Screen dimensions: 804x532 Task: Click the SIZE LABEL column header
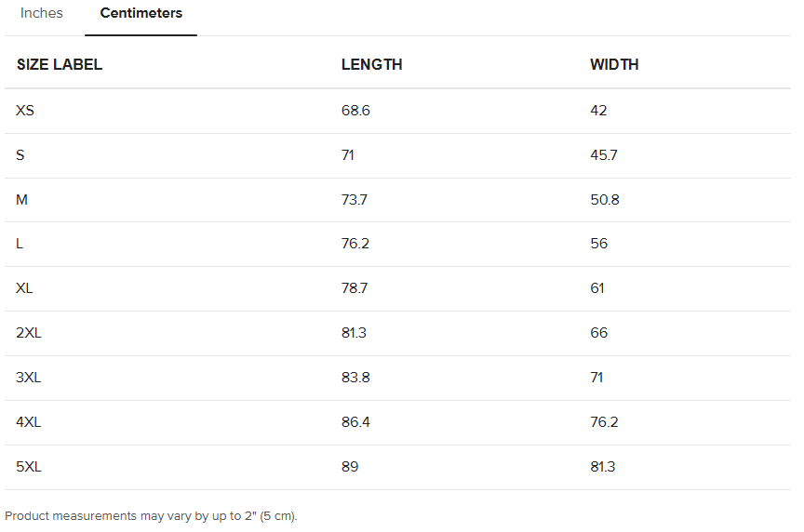coord(60,65)
